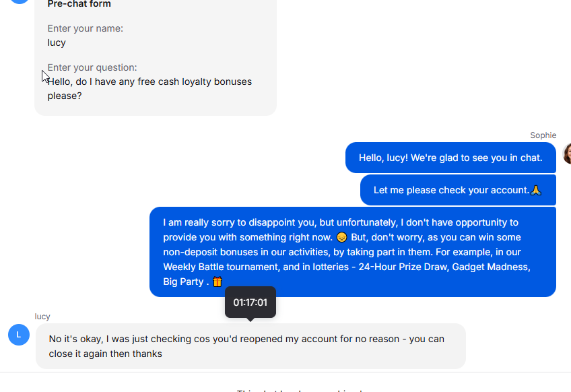Image resolution: width=571 pixels, height=392 pixels.
Task: Click lucy's blue "L" avatar
Action: point(19,335)
